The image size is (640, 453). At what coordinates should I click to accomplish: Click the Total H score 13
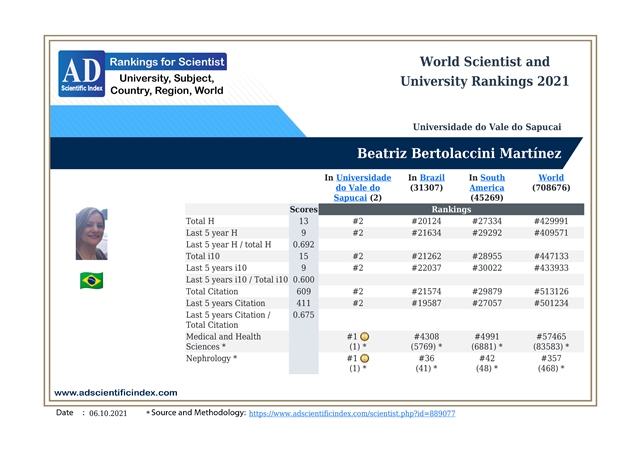(304, 221)
